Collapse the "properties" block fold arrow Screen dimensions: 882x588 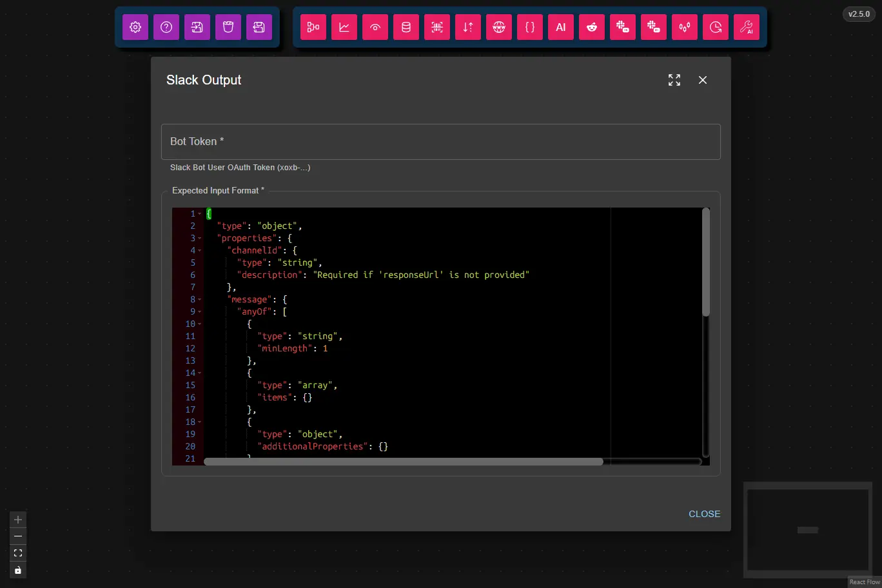[200, 239]
